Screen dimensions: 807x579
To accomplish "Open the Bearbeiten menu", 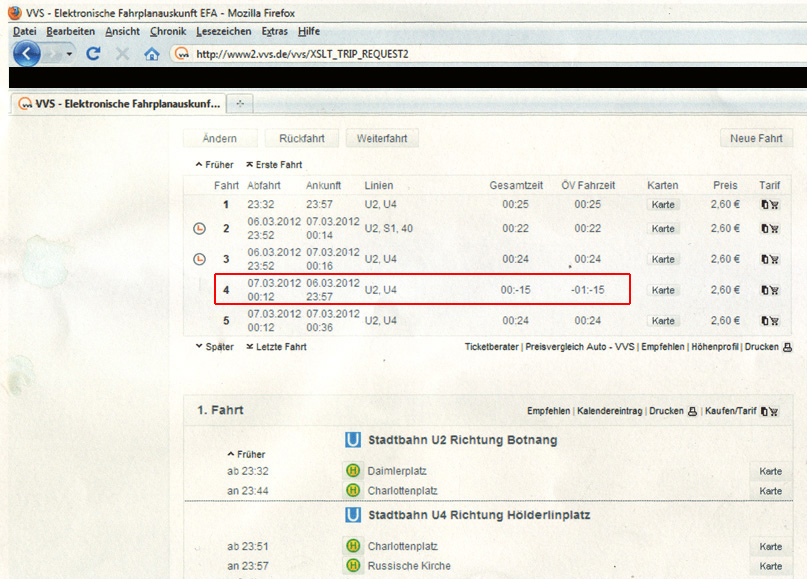I will 71,31.
